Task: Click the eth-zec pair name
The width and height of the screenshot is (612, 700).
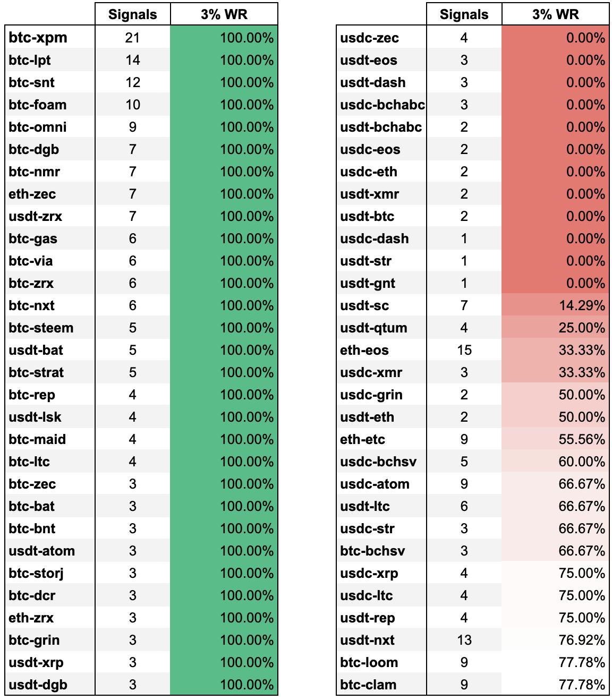Action: (x=32, y=194)
